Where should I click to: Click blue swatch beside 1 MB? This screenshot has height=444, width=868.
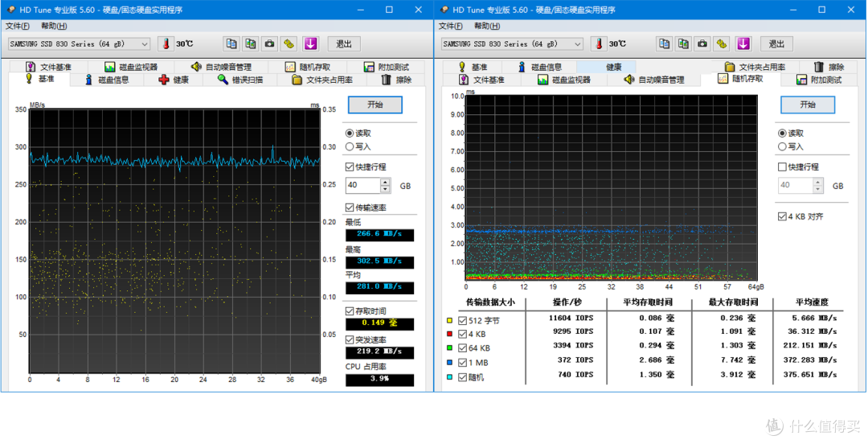tap(449, 363)
